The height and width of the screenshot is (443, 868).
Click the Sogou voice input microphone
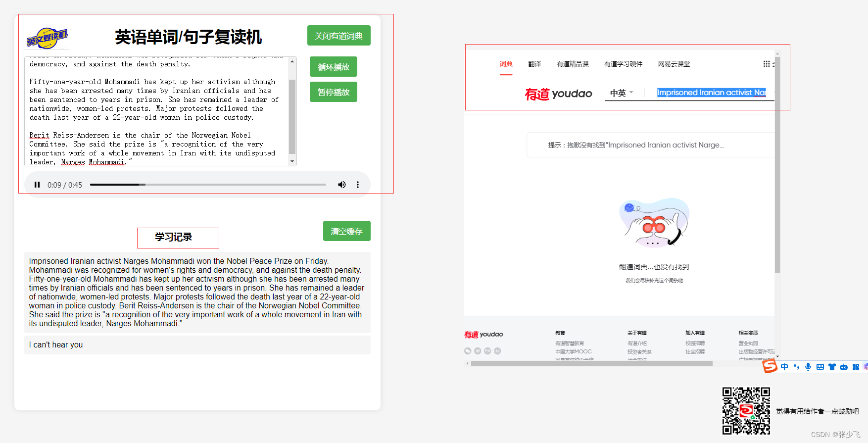tap(808, 367)
